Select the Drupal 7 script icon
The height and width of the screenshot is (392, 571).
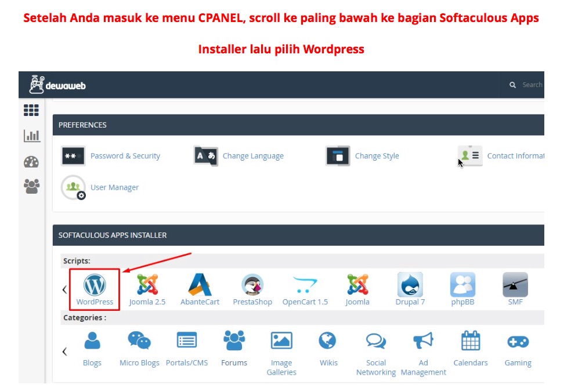(x=410, y=284)
